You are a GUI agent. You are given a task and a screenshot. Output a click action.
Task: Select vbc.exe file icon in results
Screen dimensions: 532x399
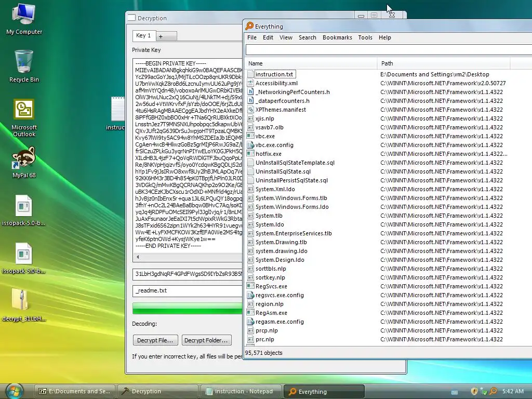click(250, 136)
